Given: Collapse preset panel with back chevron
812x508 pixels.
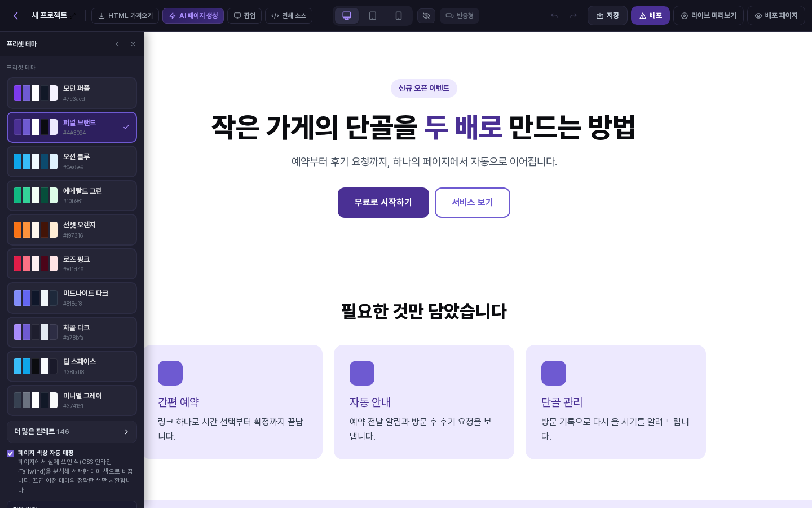Looking at the screenshot, I should click(x=117, y=44).
